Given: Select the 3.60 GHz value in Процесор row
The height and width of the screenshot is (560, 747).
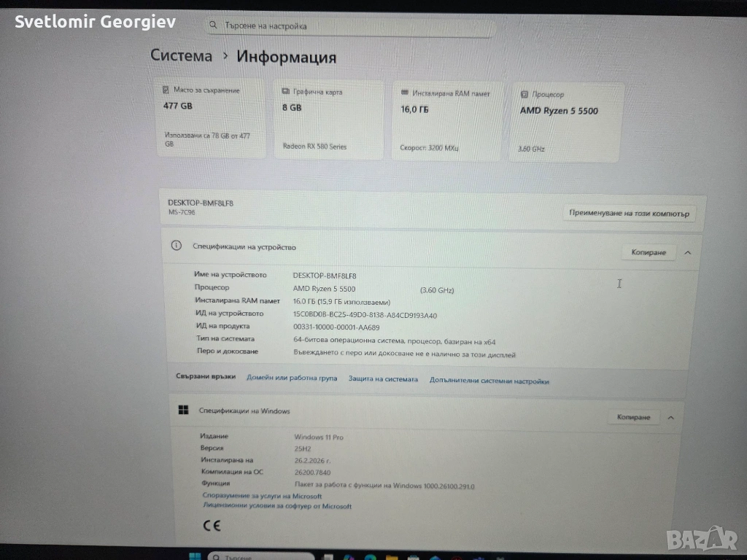Looking at the screenshot, I should click(x=437, y=290).
